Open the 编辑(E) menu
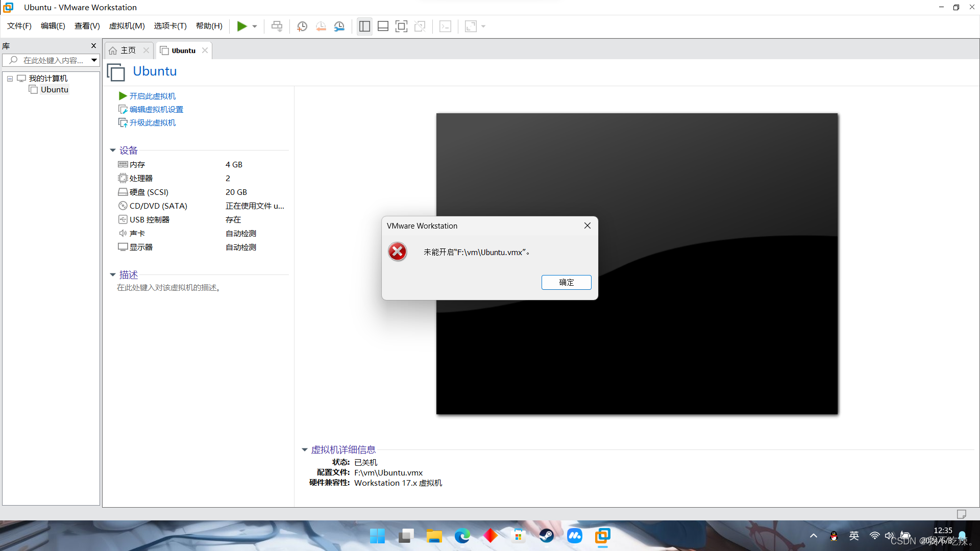The image size is (980, 551). pyautogui.click(x=53, y=26)
